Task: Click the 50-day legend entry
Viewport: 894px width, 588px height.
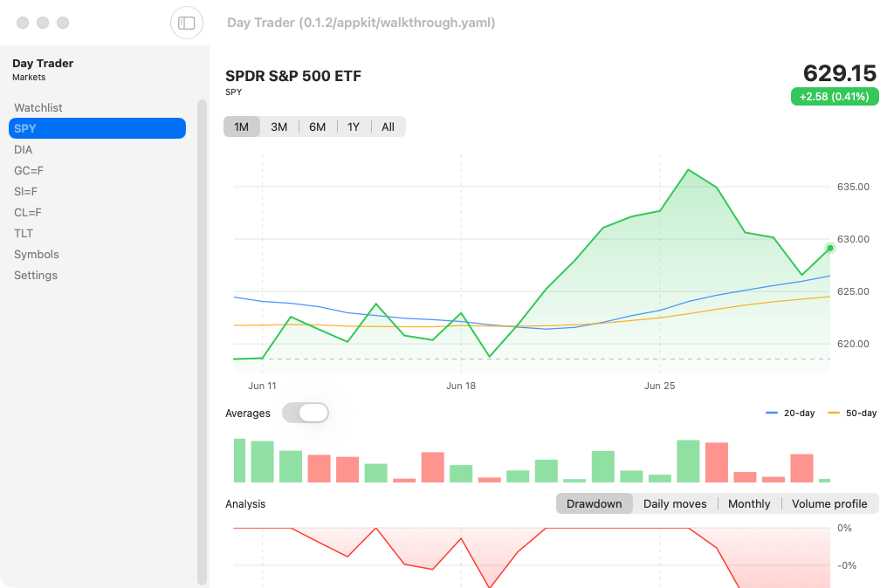Action: pyautogui.click(x=852, y=413)
